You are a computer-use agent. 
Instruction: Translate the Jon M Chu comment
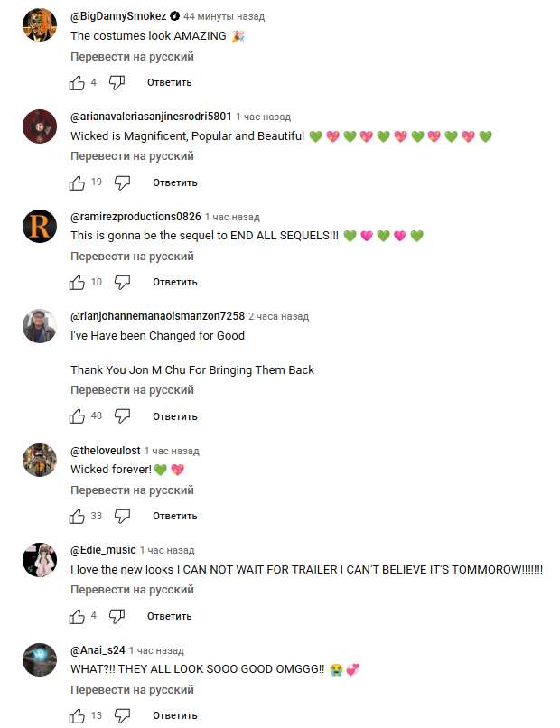[x=133, y=390]
